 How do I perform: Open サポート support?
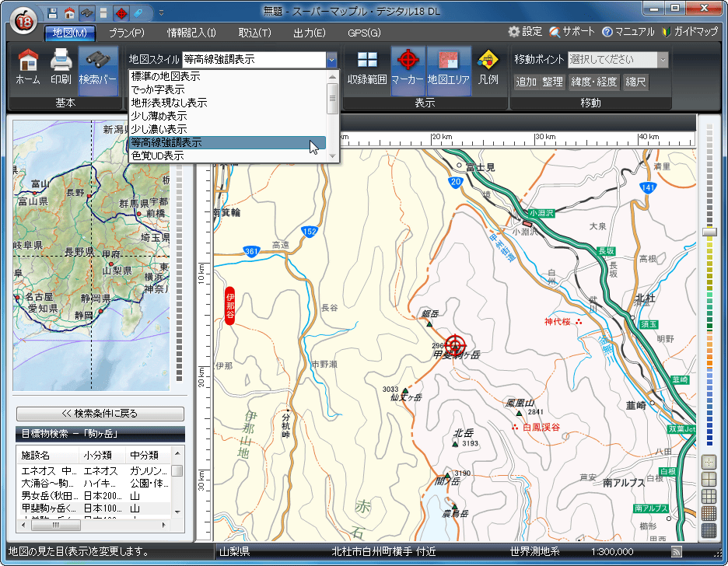(x=572, y=32)
